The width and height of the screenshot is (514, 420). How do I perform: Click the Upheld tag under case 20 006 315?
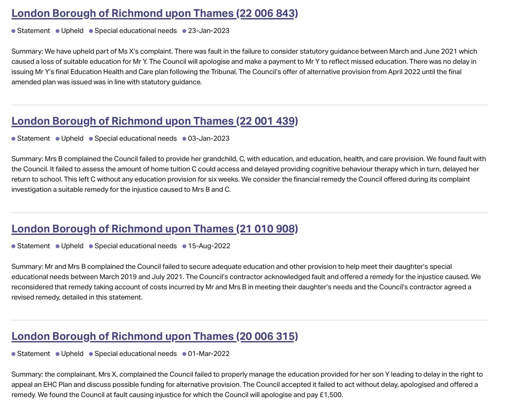point(72,354)
